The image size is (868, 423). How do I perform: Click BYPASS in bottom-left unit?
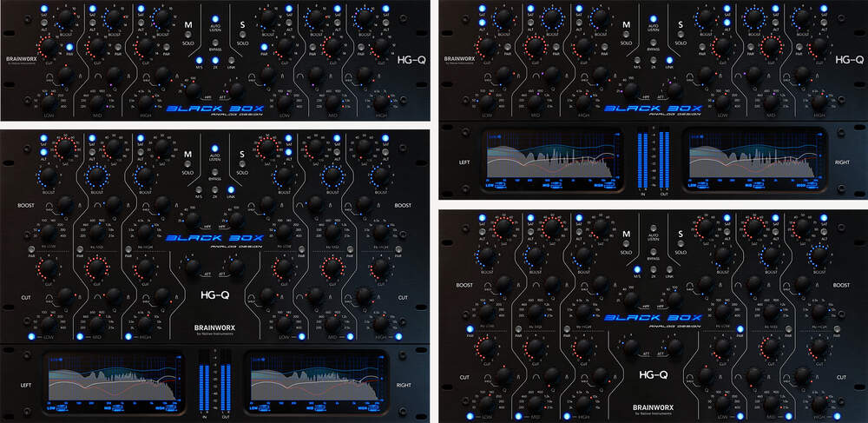[x=214, y=172]
